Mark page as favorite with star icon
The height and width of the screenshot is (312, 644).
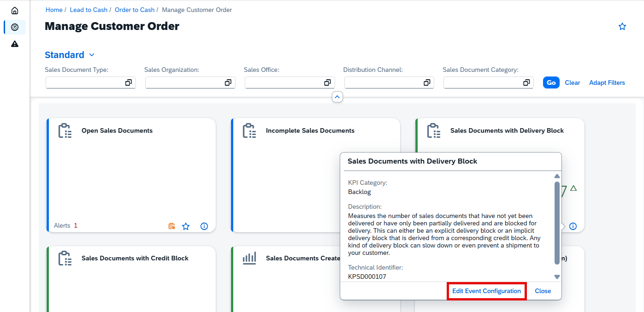point(622,27)
